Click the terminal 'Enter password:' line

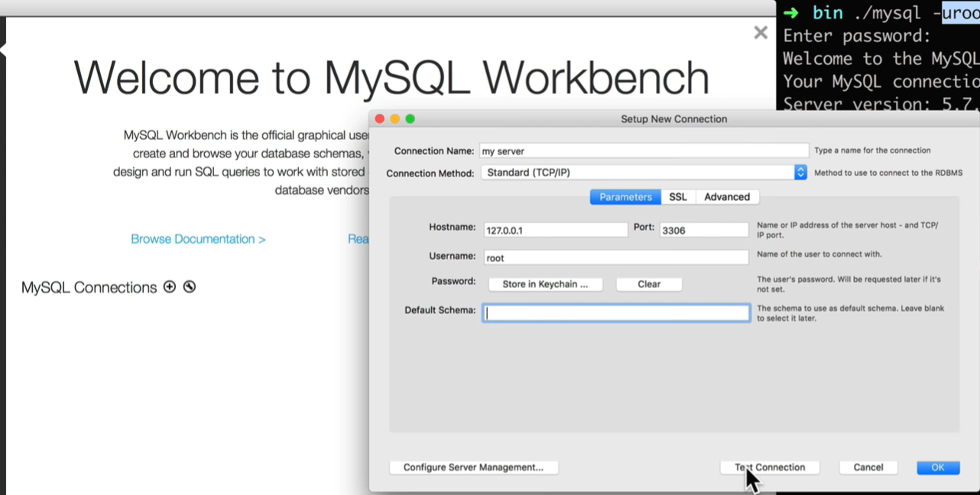pyautogui.click(x=858, y=36)
